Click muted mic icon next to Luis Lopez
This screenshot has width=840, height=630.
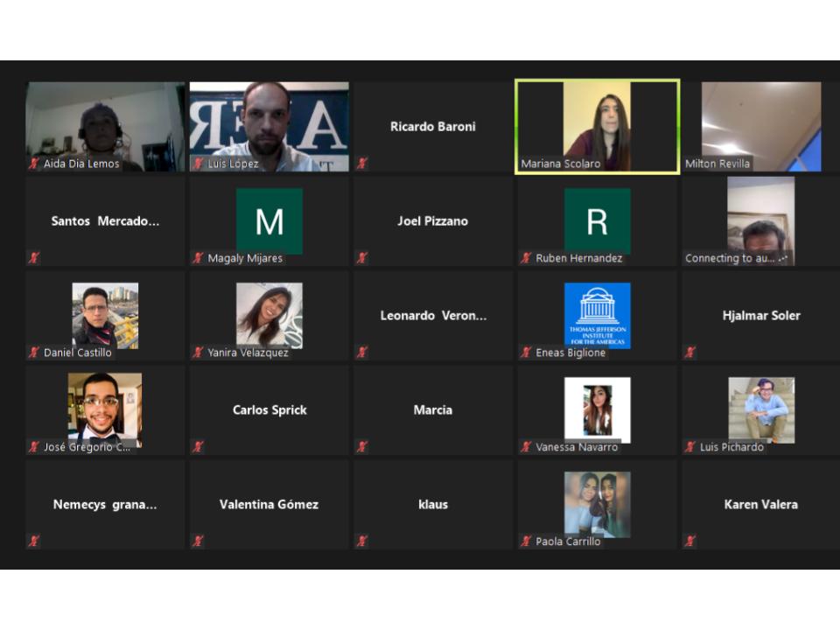[199, 164]
